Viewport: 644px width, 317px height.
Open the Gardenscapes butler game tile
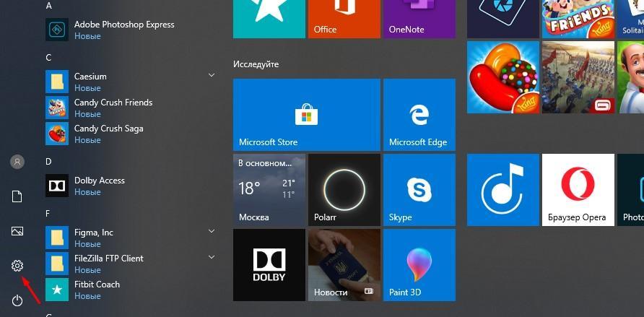[x=630, y=77]
